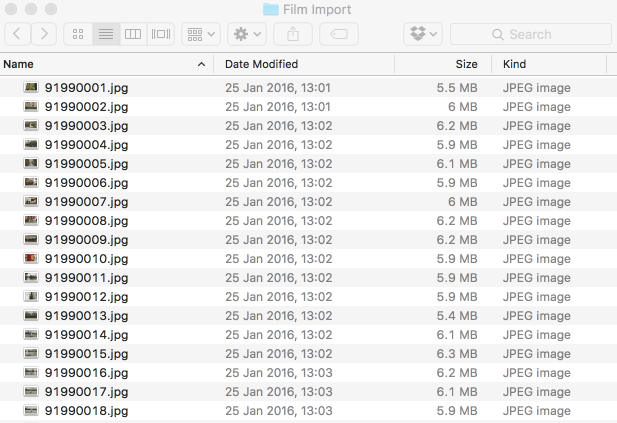
Task: Sort files by Size column header
Action: click(443, 64)
